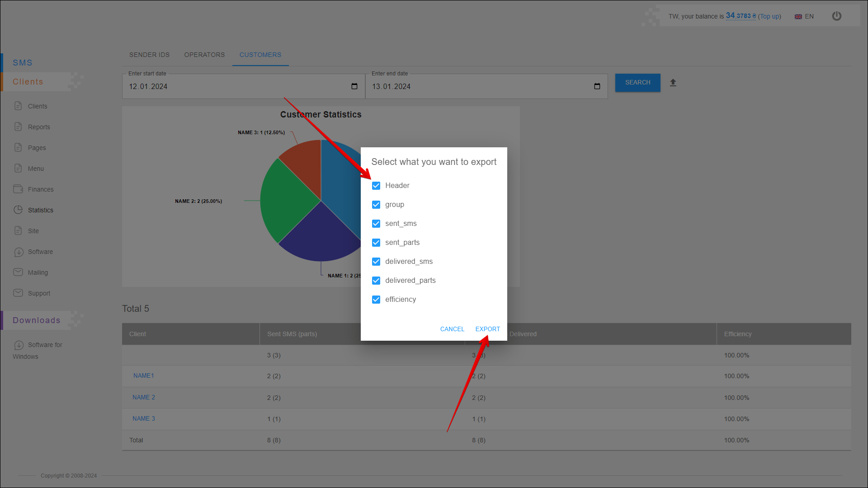Screen dimensions: 868x488
Task: Click the Finances wallet sidebar icon
Action: [18, 189]
